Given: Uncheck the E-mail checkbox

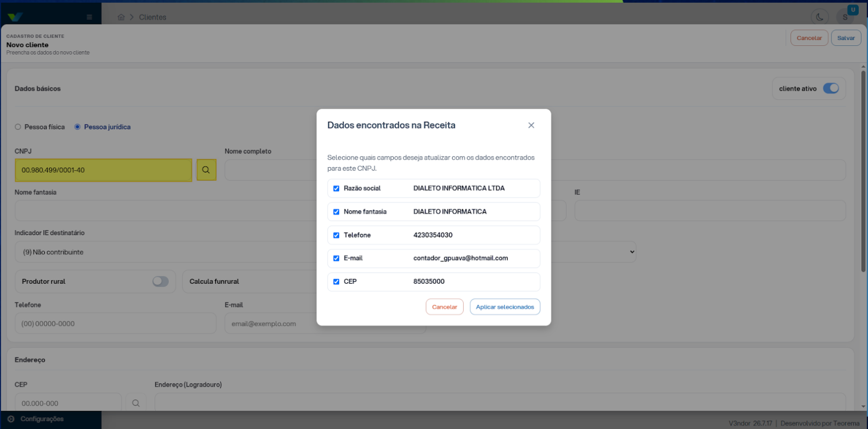Looking at the screenshot, I should tap(336, 258).
